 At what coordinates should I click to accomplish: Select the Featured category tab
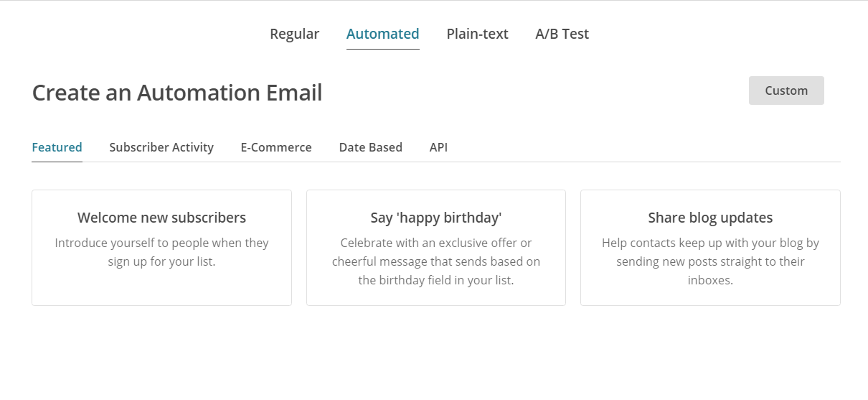[x=57, y=147]
